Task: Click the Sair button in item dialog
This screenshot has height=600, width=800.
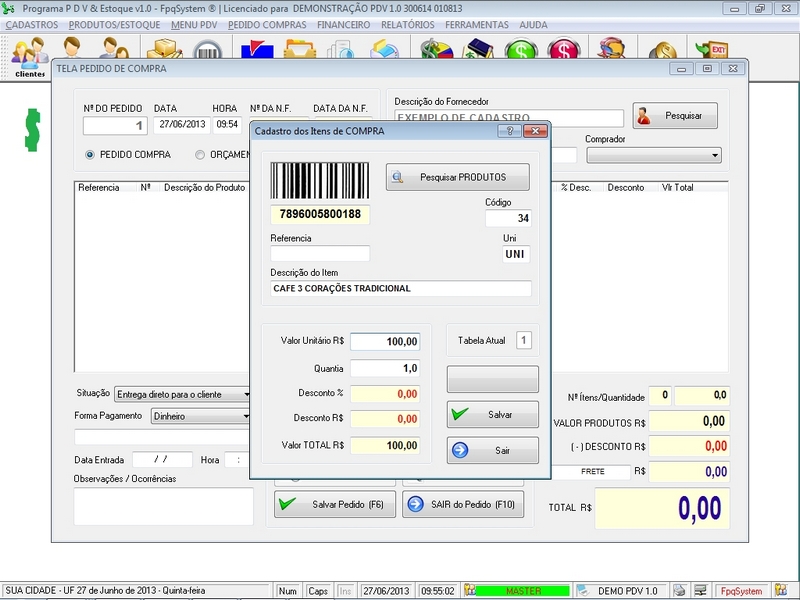Action: click(492, 451)
